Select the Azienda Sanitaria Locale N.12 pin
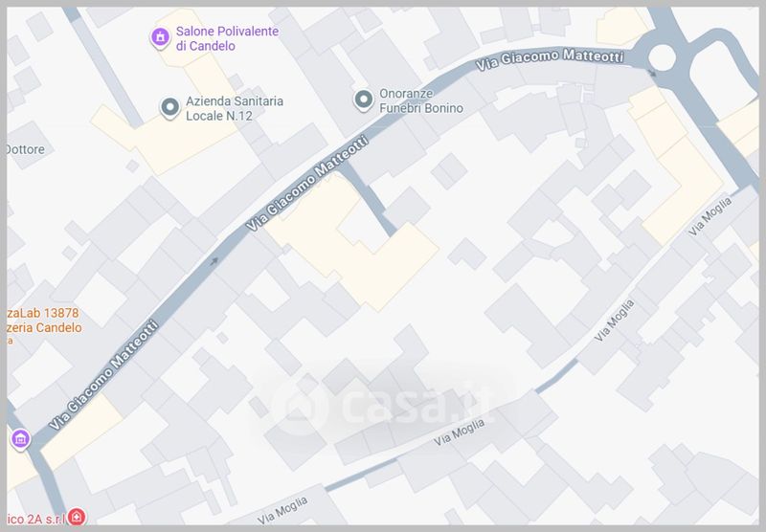This screenshot has height=532, width=766. tap(170, 108)
